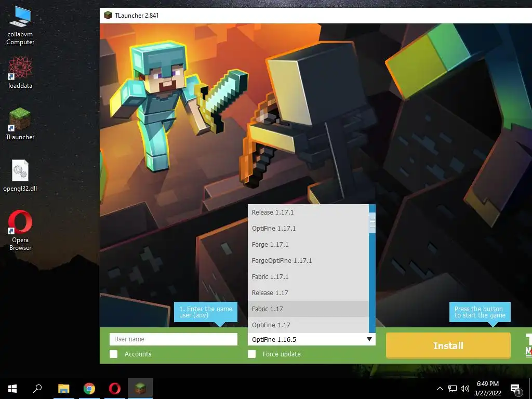
Task: Show hidden system tray icons
Action: 440,389
